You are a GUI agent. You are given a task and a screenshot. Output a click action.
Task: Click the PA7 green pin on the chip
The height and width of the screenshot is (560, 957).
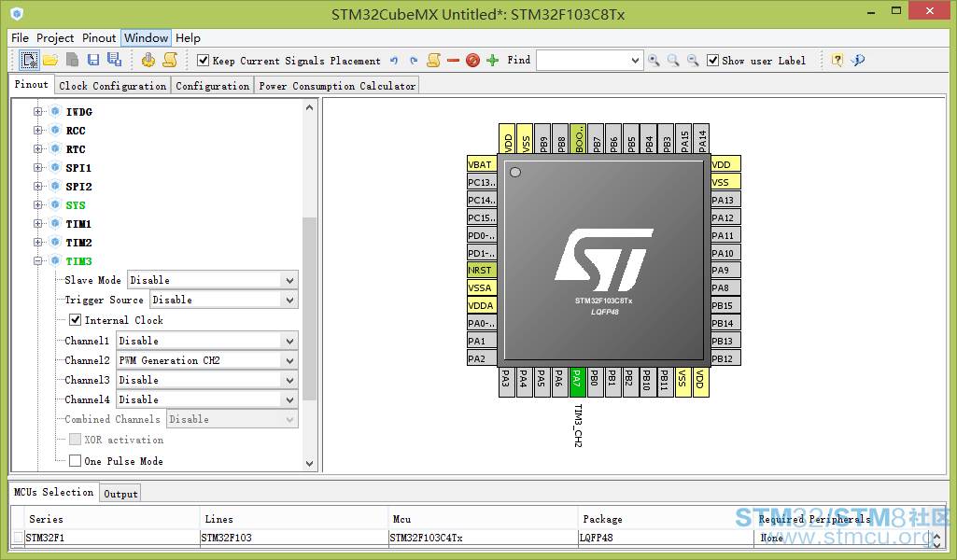tap(577, 383)
